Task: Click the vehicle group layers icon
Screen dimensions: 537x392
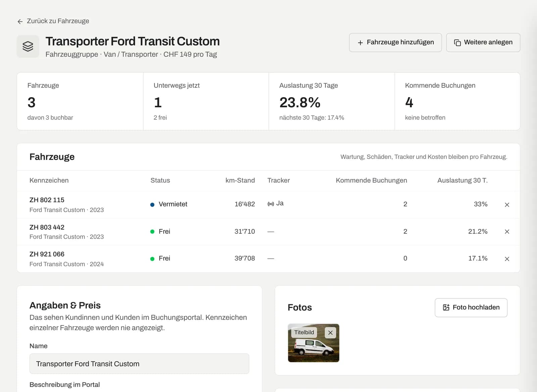Action: pyautogui.click(x=28, y=46)
